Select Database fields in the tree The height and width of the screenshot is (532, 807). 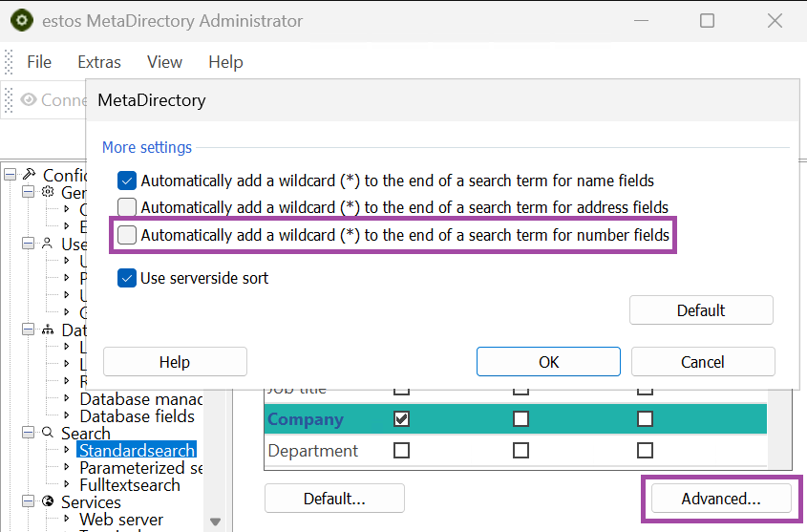click(138, 415)
